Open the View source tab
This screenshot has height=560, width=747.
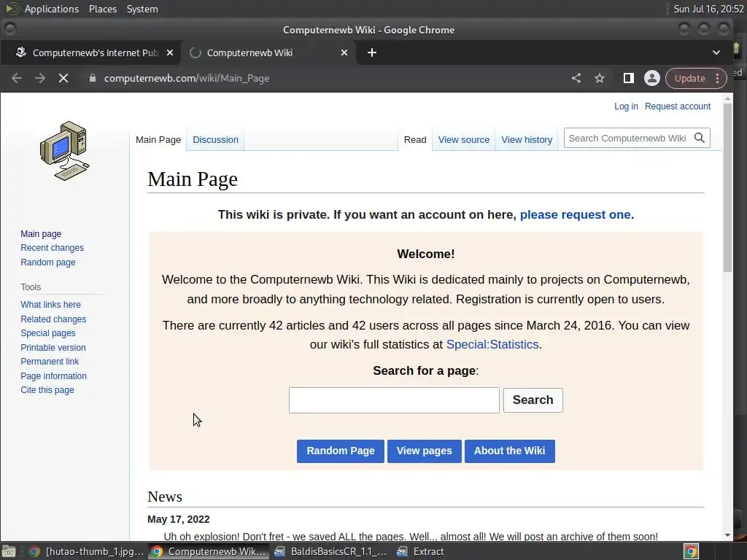point(463,139)
